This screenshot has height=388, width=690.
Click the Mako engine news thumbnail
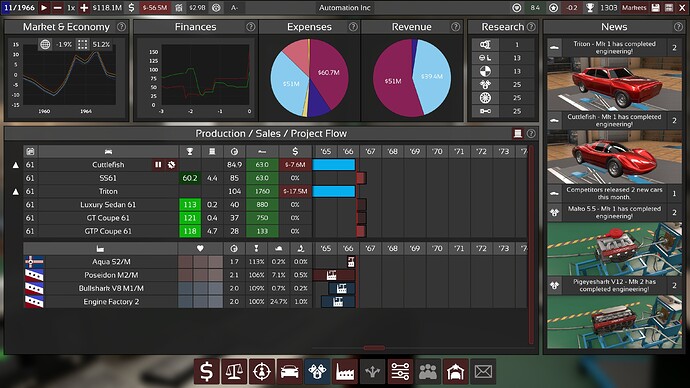pyautogui.click(x=614, y=249)
